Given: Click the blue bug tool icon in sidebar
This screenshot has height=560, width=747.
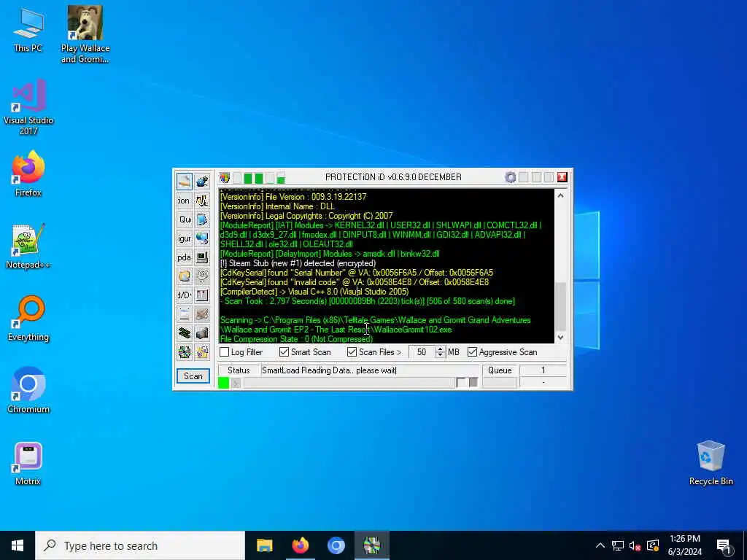Looking at the screenshot, I should 203,182.
